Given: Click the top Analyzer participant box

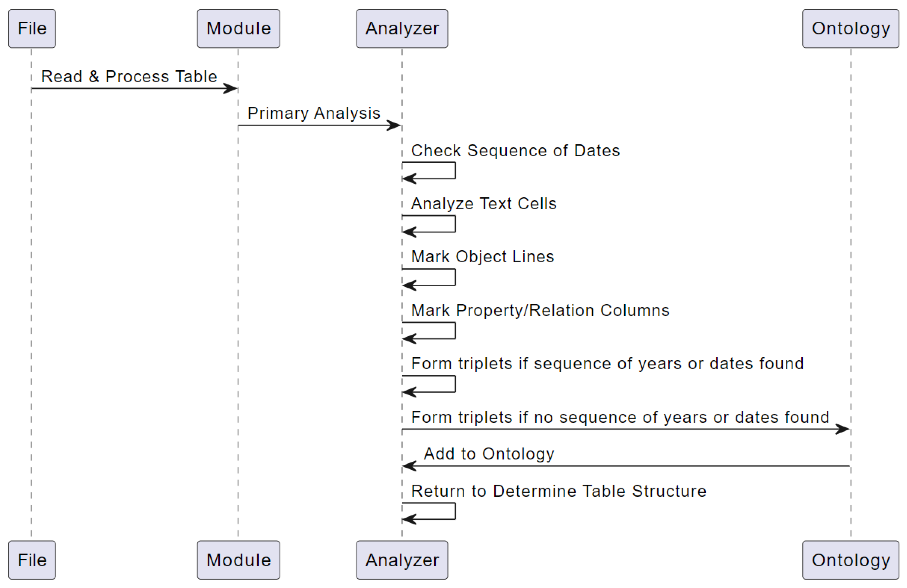Looking at the screenshot, I should pos(402,29).
